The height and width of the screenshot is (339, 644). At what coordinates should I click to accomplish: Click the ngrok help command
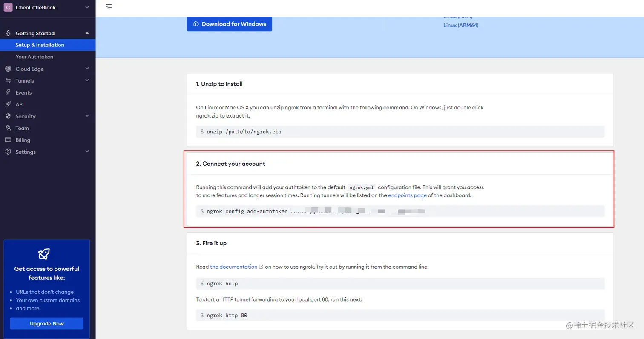click(222, 284)
